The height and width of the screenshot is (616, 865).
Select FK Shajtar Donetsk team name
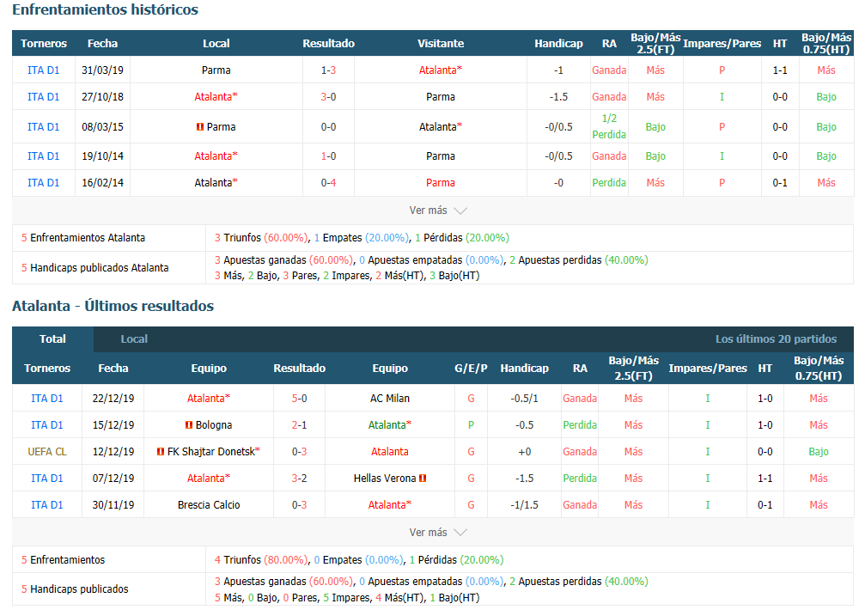point(213,452)
